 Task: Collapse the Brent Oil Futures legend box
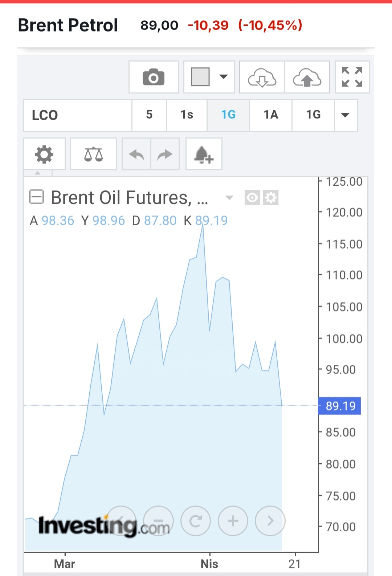point(36,197)
